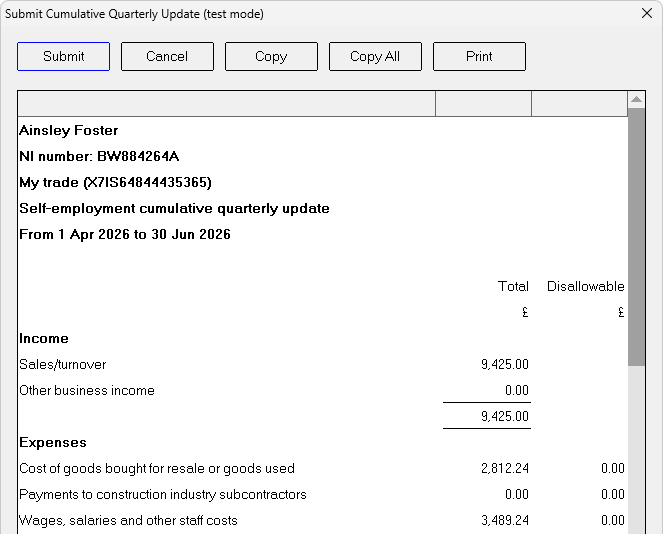663x534 pixels.
Task: Click the scrollbar up arrow
Action: click(x=636, y=100)
